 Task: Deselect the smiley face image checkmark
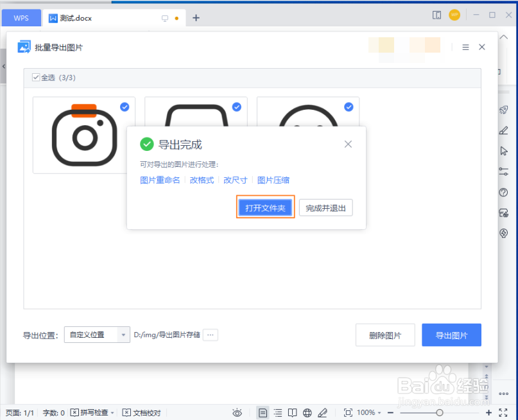click(x=349, y=107)
